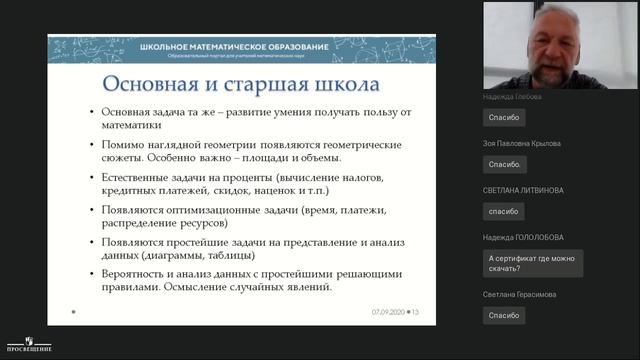
Task: Select chat message 'спасибо' from СВЕТЛАНА ЛИТВИНОВА
Action: coord(503,211)
